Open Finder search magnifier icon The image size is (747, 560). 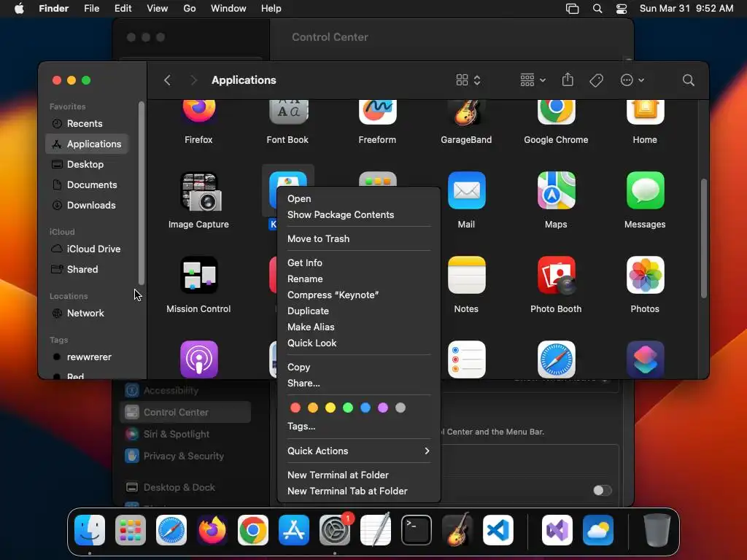click(688, 80)
